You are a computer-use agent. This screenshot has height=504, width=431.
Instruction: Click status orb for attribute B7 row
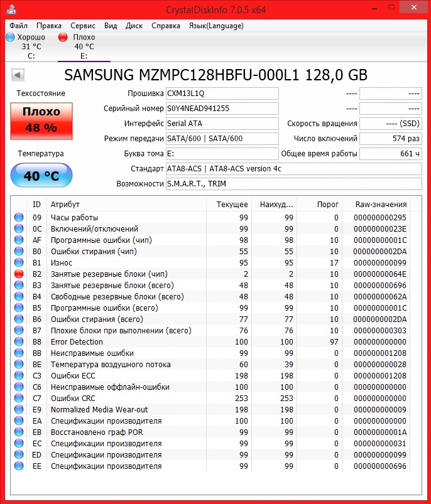[19, 330]
